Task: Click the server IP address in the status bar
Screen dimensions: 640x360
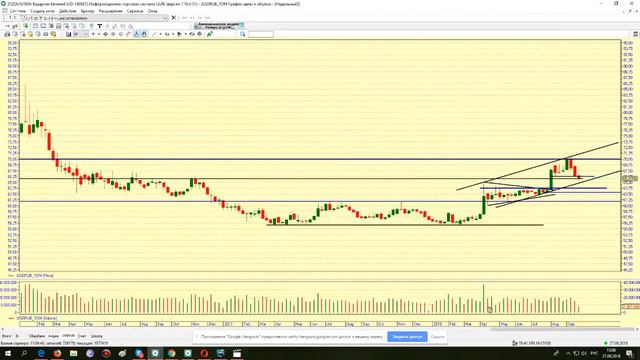Action: (535, 343)
